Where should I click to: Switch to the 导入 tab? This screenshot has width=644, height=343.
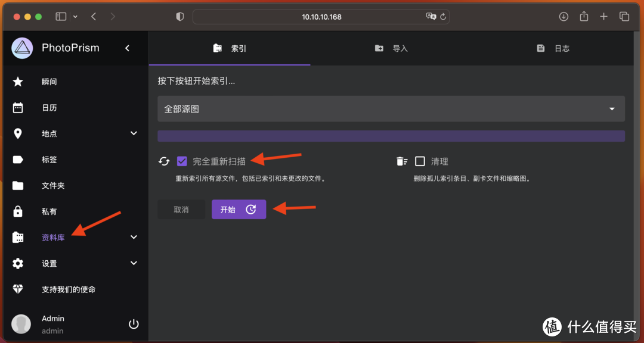pyautogui.click(x=391, y=48)
